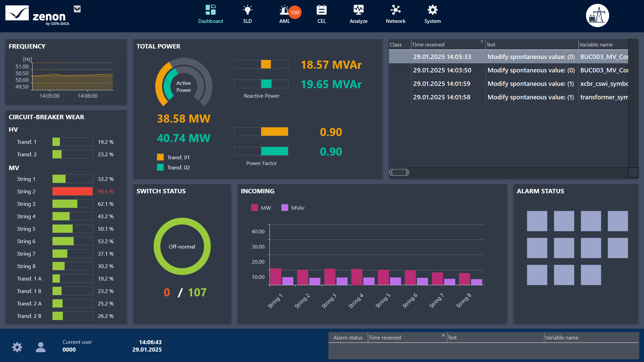The image size is (644, 362).
Task: Click the 19.65 MVAr value
Action: click(x=331, y=84)
